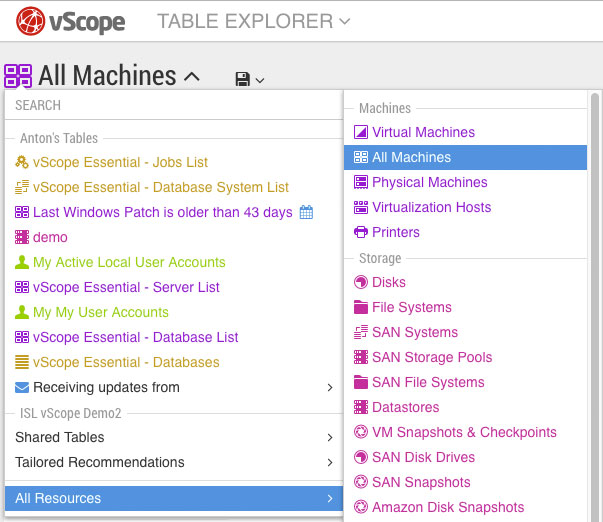The image size is (603, 522).
Task: Click the gears icon beside Jobs List
Action: (22, 162)
